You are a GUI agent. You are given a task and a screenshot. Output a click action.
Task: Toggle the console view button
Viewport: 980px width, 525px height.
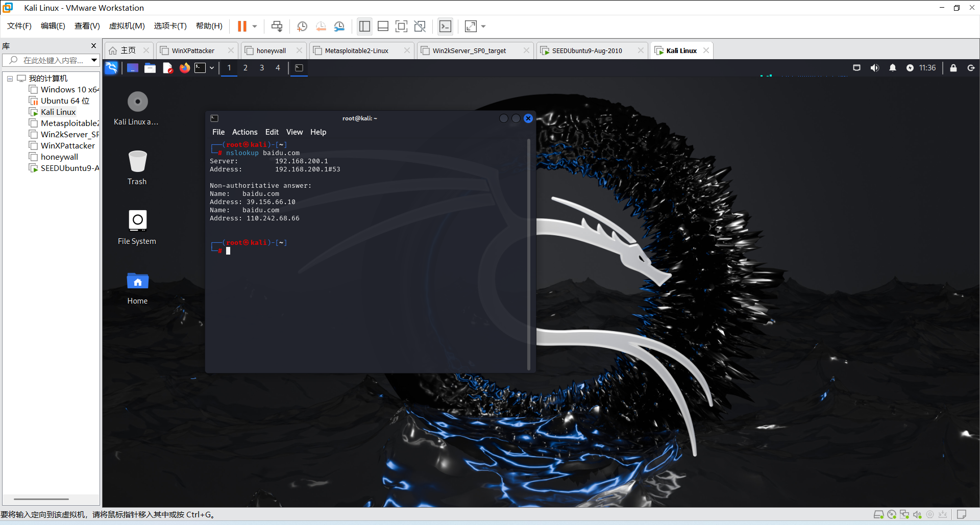(x=445, y=27)
